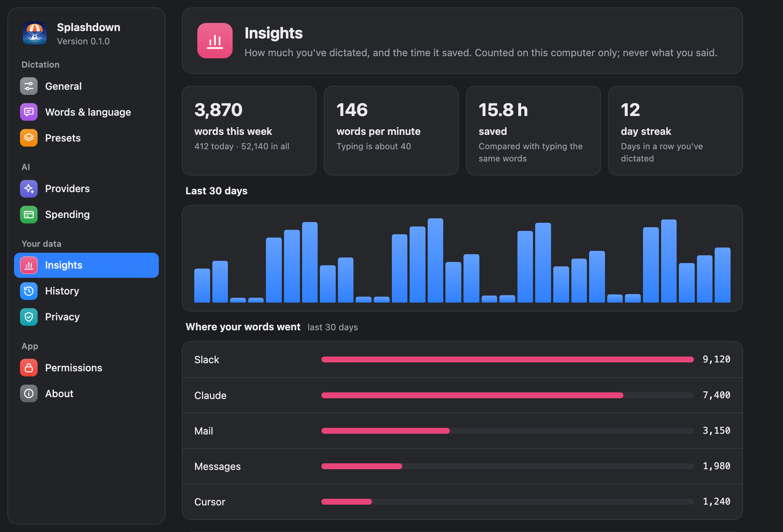Click the pink Insights chart sidebar icon

(x=29, y=265)
